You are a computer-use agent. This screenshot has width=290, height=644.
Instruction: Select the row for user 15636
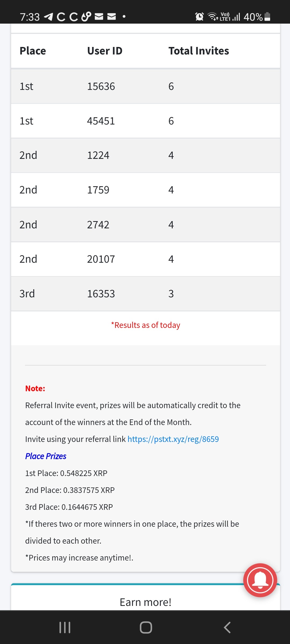tap(146, 86)
